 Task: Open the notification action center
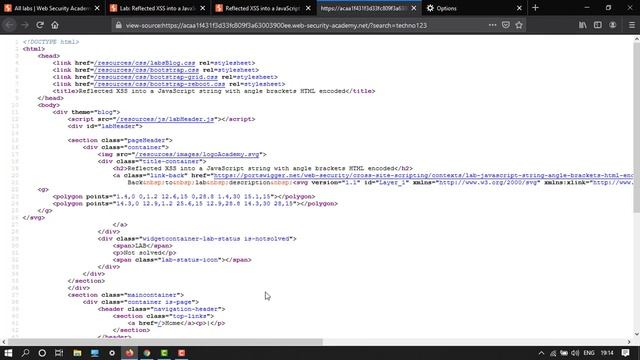point(625,353)
